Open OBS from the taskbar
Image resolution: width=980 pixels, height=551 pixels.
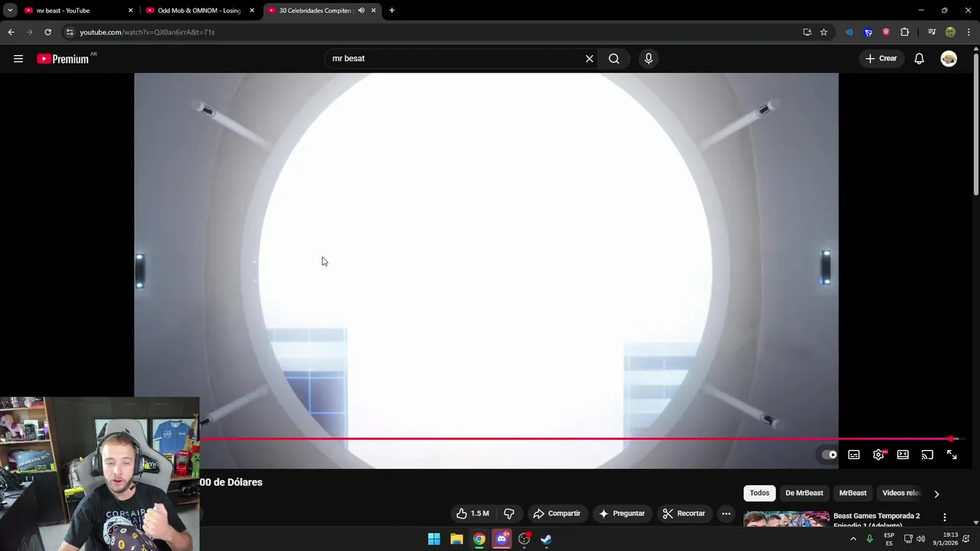(524, 539)
